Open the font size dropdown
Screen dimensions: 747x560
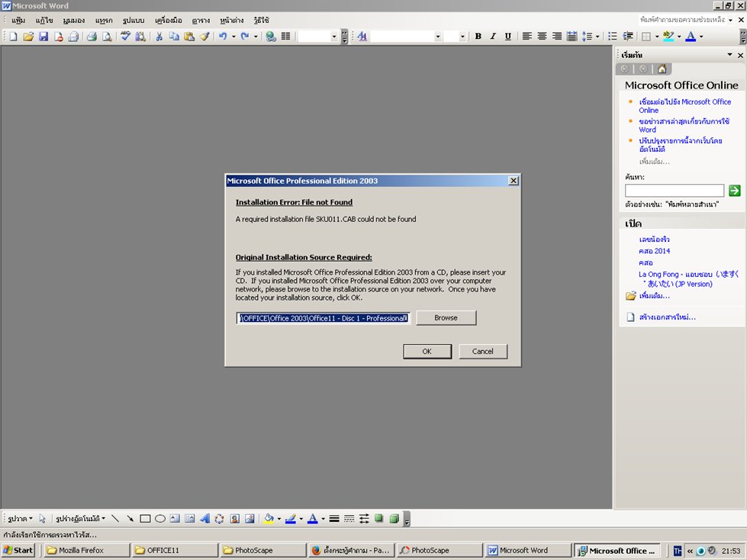click(462, 36)
